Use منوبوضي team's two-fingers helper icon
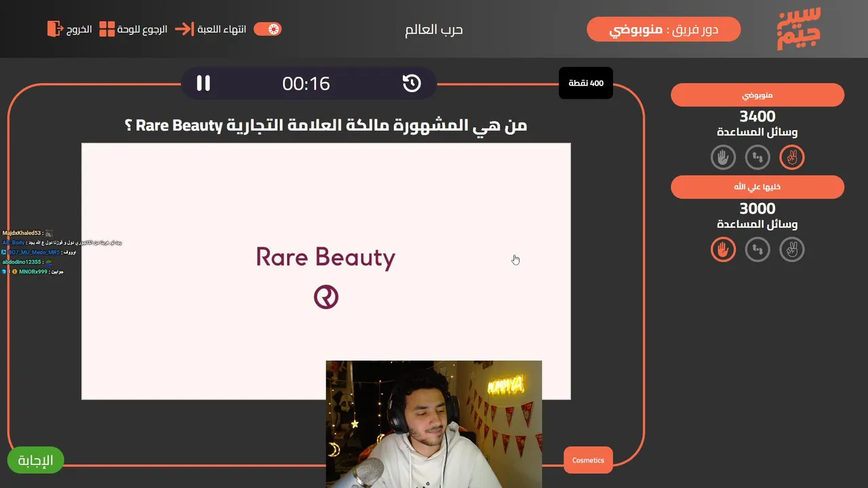 click(x=791, y=157)
